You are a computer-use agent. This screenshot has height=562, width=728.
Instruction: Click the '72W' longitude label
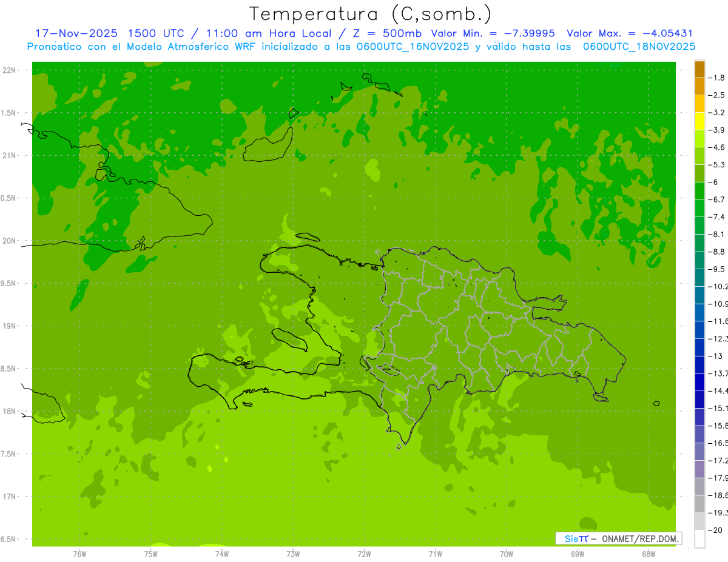(x=364, y=554)
